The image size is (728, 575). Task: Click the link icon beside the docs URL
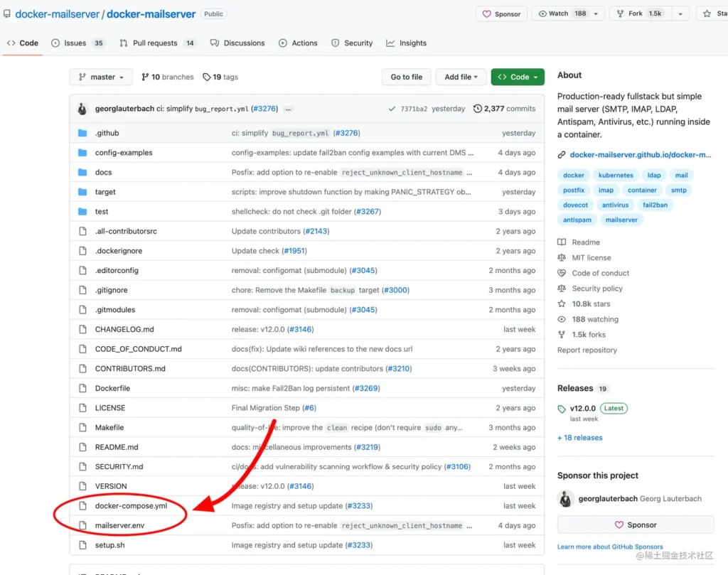tap(562, 155)
